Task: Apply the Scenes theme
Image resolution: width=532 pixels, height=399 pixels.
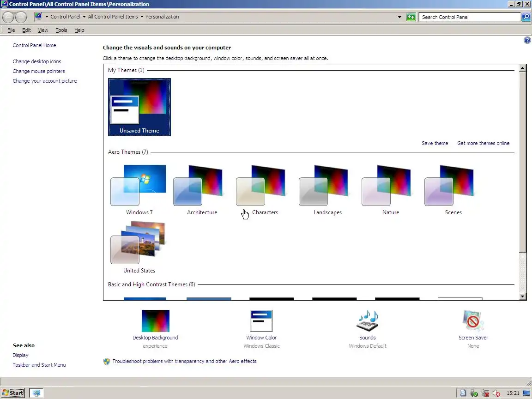Action: [x=453, y=190]
